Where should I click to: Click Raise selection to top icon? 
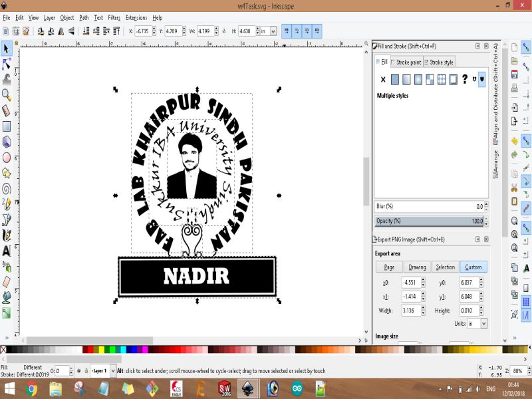pos(116,31)
